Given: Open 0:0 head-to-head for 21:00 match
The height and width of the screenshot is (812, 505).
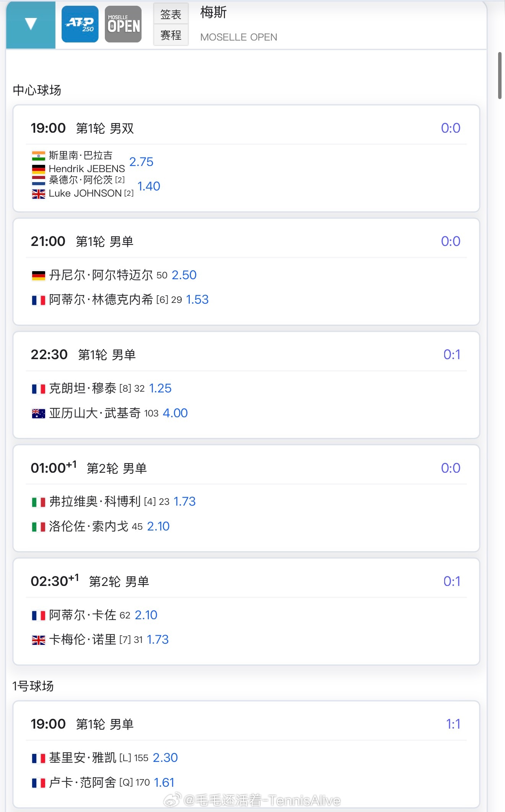Looking at the screenshot, I should point(450,241).
